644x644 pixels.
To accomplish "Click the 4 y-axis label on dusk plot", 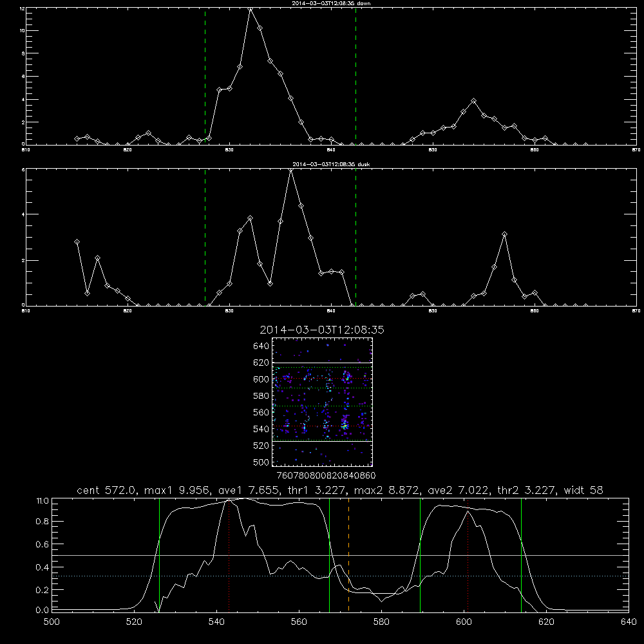I will [x=23, y=214].
